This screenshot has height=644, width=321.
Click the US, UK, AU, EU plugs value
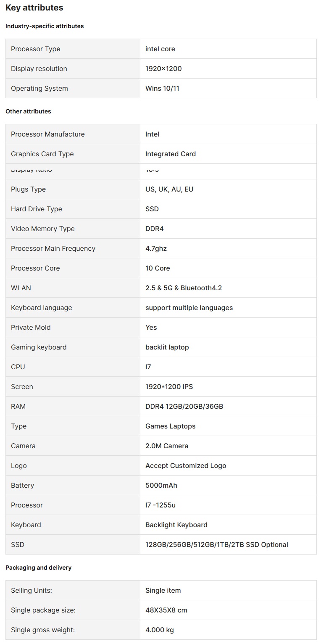(x=169, y=189)
